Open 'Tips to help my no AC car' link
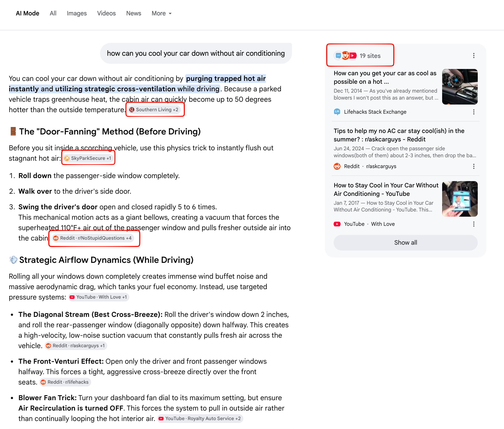The image size is (504, 429). tap(399, 135)
